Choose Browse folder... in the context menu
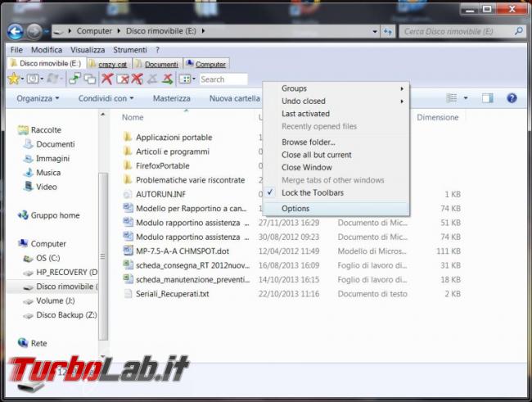Screen dimensions: 532x402 tap(336, 142)
